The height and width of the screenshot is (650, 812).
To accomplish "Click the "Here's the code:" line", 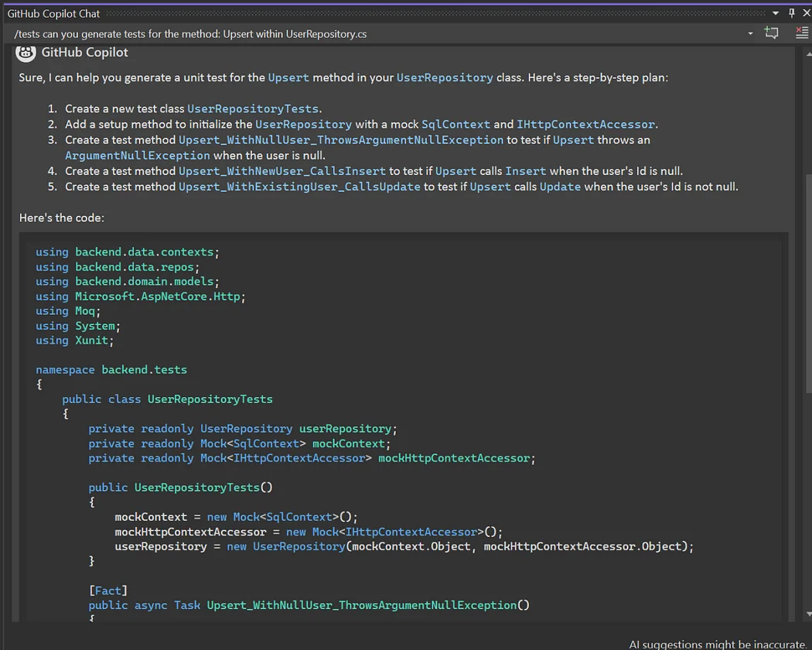I will click(62, 217).
